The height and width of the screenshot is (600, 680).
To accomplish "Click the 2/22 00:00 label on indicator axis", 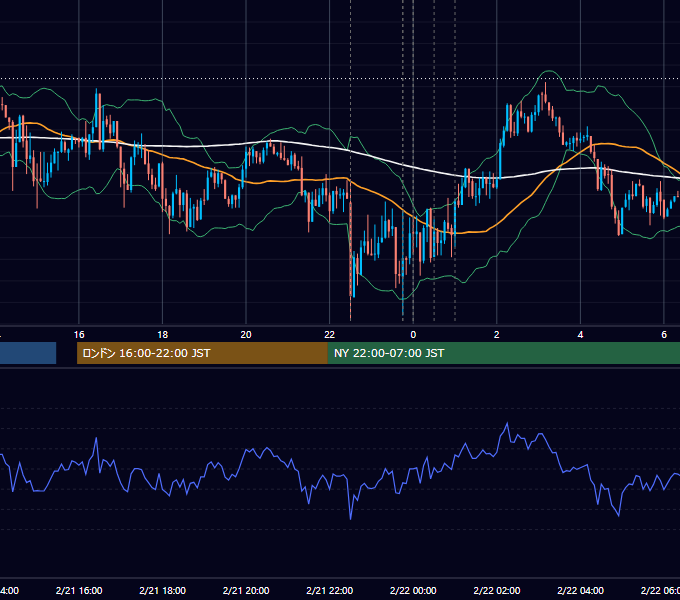I will [413, 590].
